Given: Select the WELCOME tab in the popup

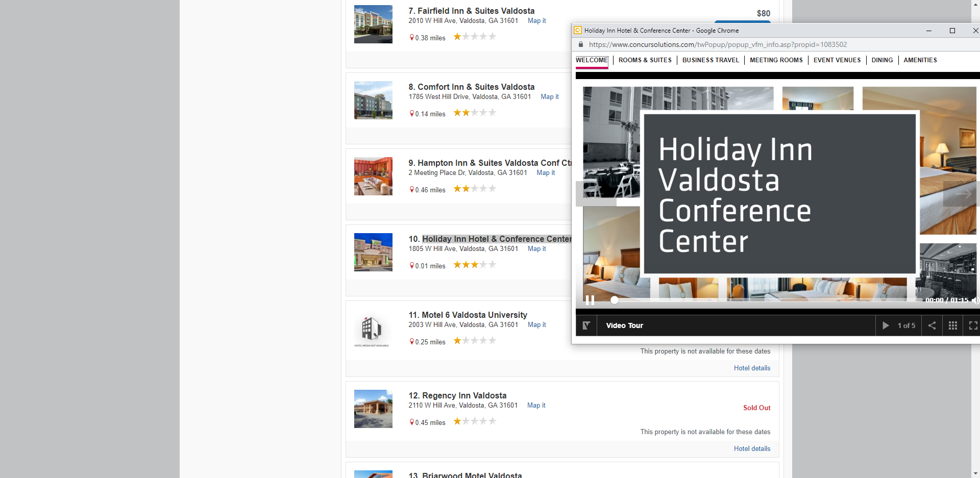Looking at the screenshot, I should [592, 60].
